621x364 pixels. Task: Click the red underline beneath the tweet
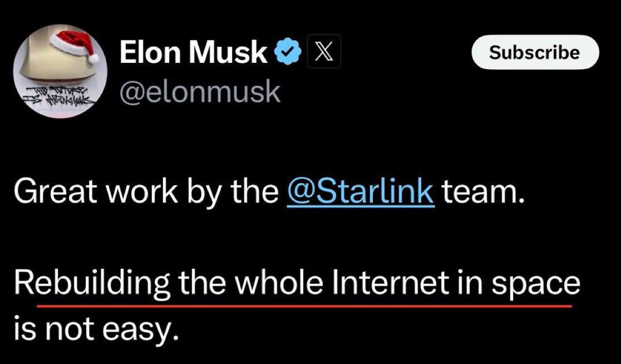[x=304, y=306]
